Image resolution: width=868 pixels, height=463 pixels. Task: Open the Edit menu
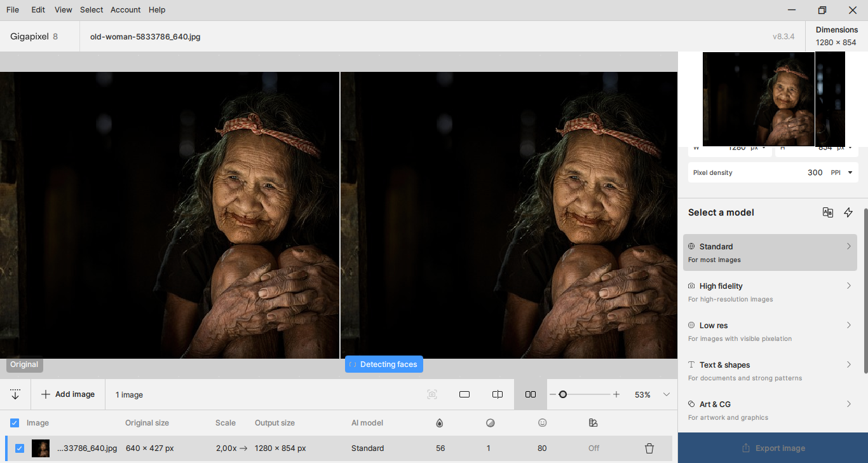(x=38, y=10)
